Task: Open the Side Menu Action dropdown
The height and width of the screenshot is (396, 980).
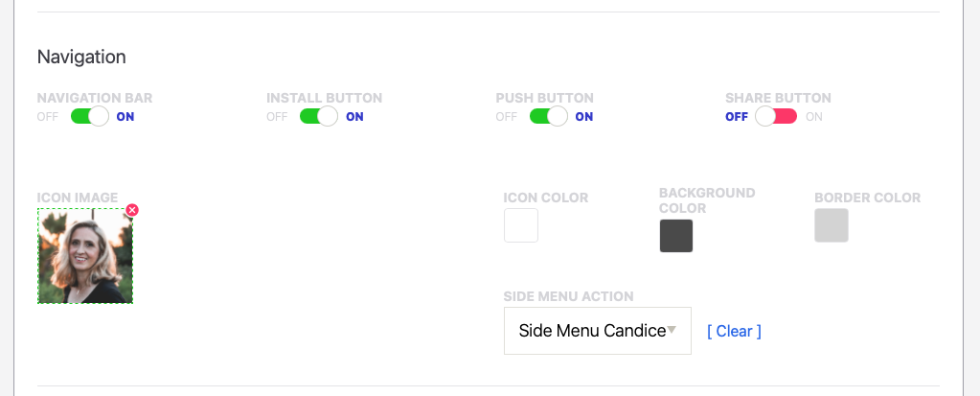Action: pyautogui.click(x=597, y=331)
